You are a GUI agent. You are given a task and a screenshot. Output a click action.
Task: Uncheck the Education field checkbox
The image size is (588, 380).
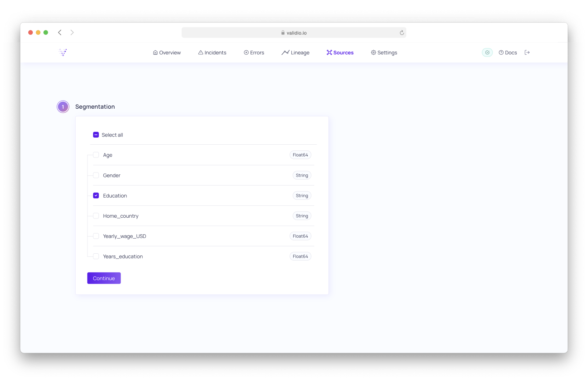point(96,195)
